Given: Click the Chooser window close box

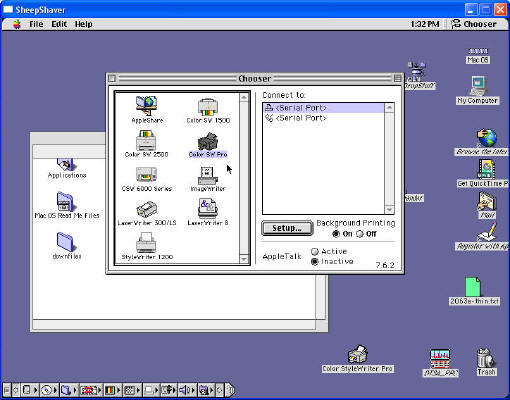Looking at the screenshot, I should [x=112, y=78].
